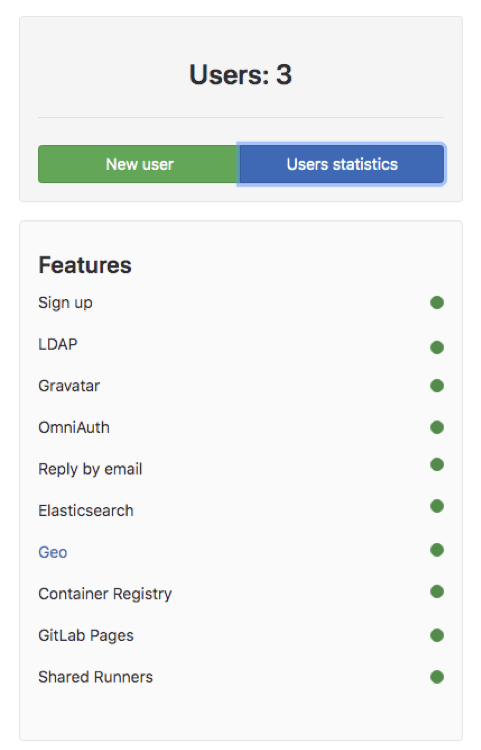481x750 pixels.
Task: Select the GitLab Pages status indicator
Action: click(x=437, y=635)
